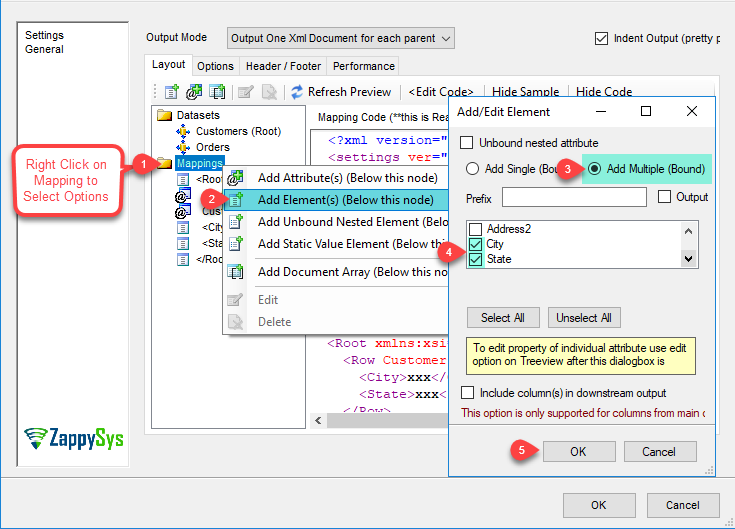
Task: Click the Mappings folder icon
Action: point(165,163)
